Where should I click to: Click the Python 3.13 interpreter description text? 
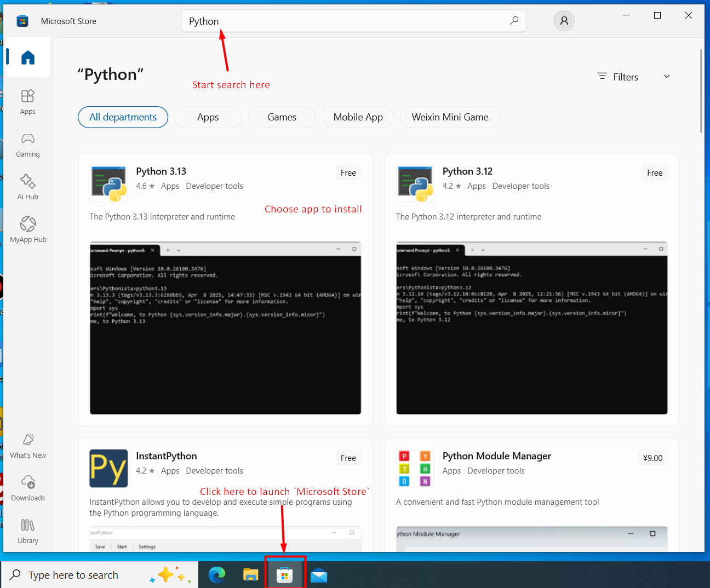[162, 217]
